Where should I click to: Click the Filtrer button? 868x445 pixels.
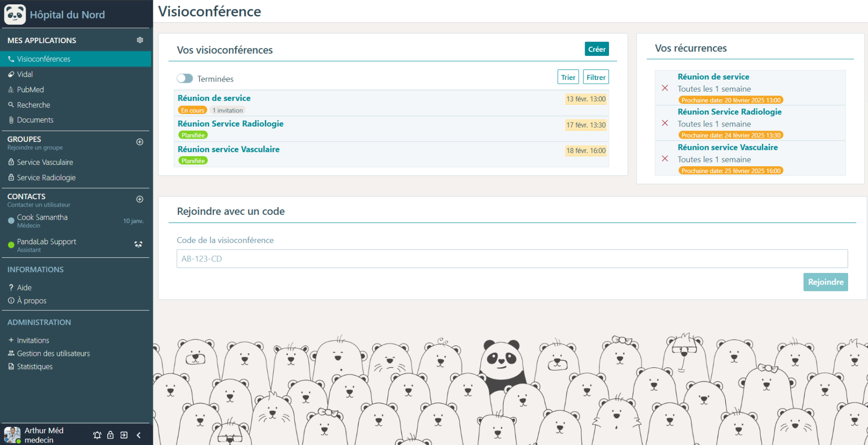(596, 77)
